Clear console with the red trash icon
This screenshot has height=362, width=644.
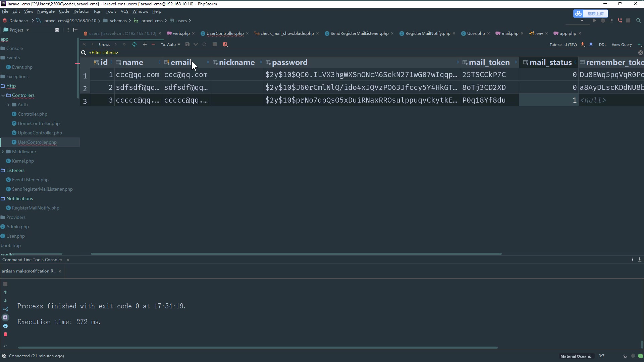coord(5,334)
